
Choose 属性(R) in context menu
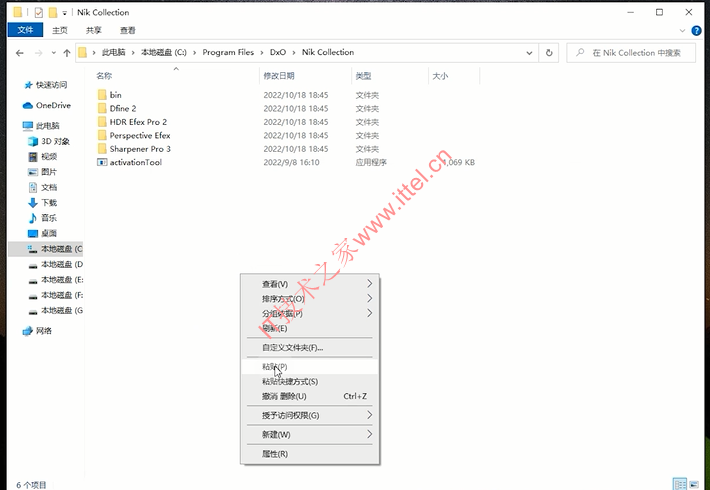tap(310, 454)
